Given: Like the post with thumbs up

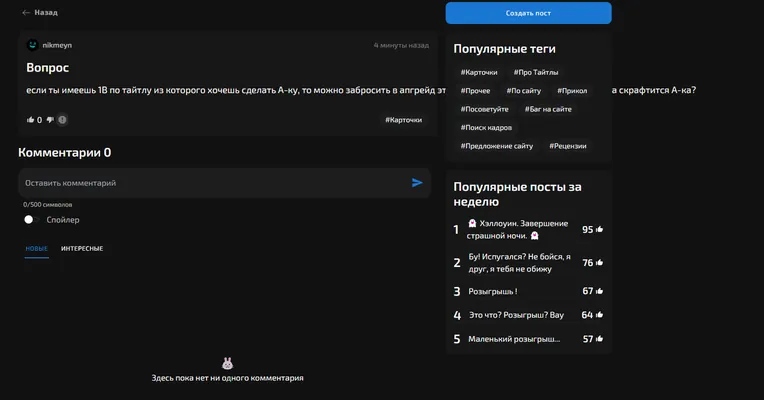Looking at the screenshot, I should pos(31,120).
